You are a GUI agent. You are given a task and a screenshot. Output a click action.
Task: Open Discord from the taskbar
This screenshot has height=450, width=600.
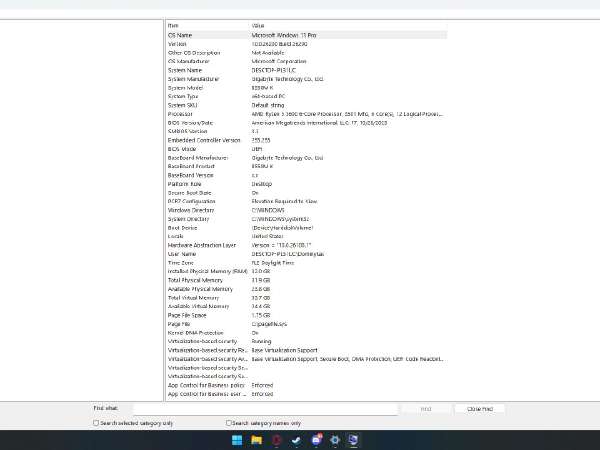(x=316, y=440)
